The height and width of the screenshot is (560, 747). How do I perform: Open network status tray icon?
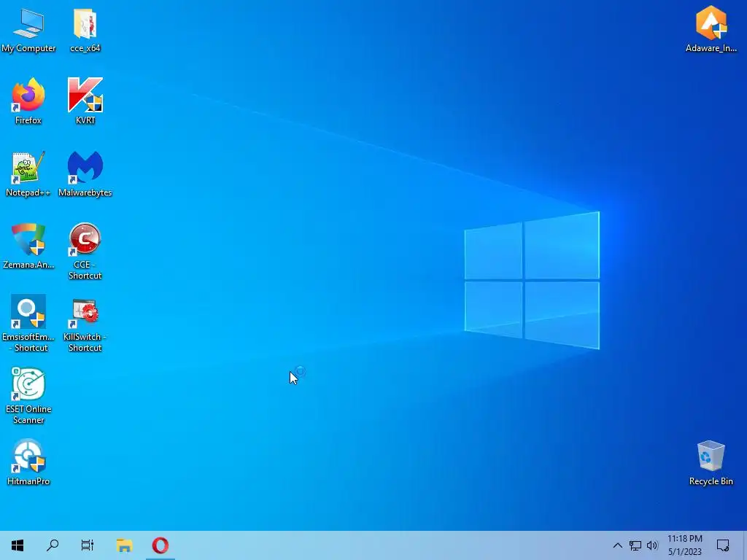click(635, 545)
